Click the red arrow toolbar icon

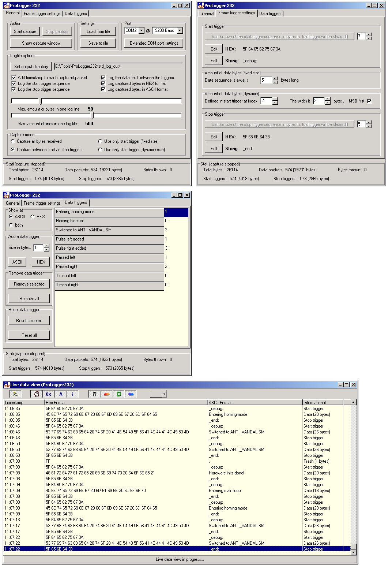(107, 394)
